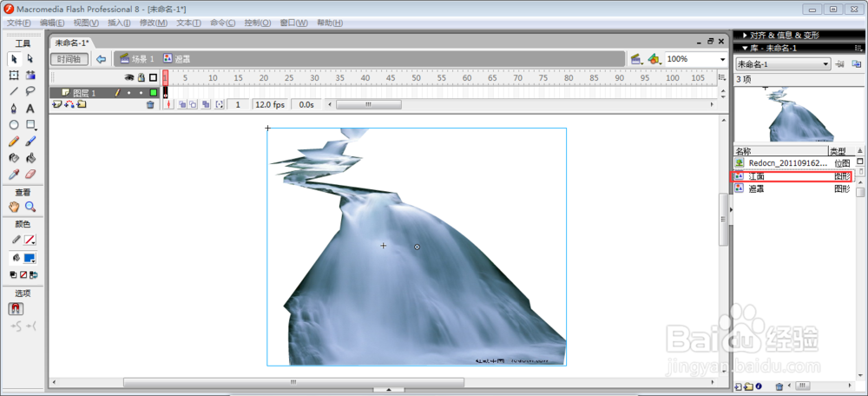Open the 文件(F) menu
Image resolution: width=868 pixels, height=396 pixels.
click(19, 23)
